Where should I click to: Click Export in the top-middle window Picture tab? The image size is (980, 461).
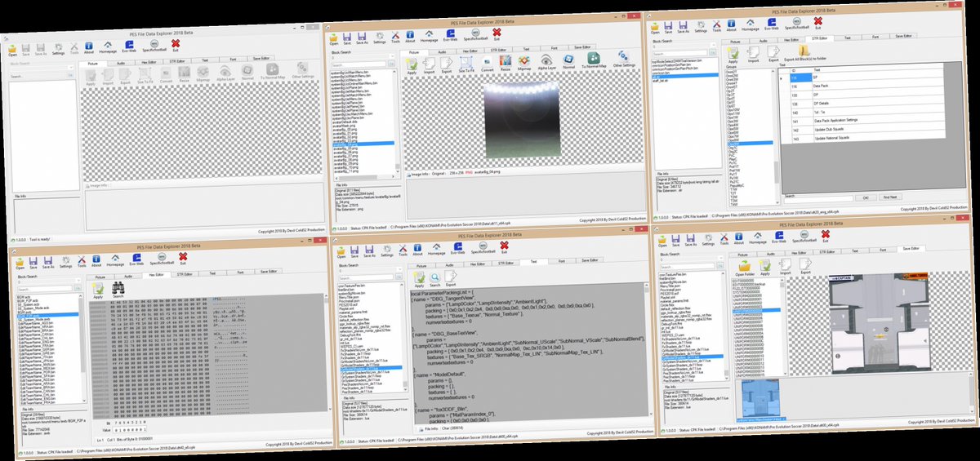(448, 65)
